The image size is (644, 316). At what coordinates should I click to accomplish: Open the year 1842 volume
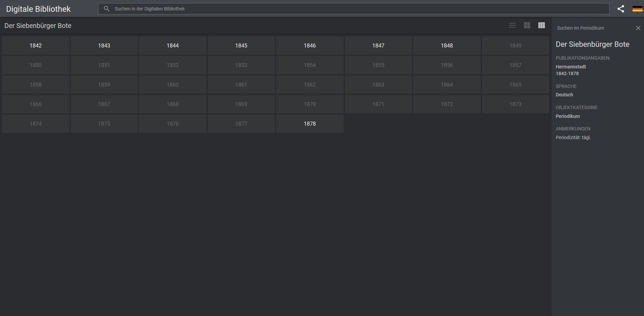click(x=36, y=45)
